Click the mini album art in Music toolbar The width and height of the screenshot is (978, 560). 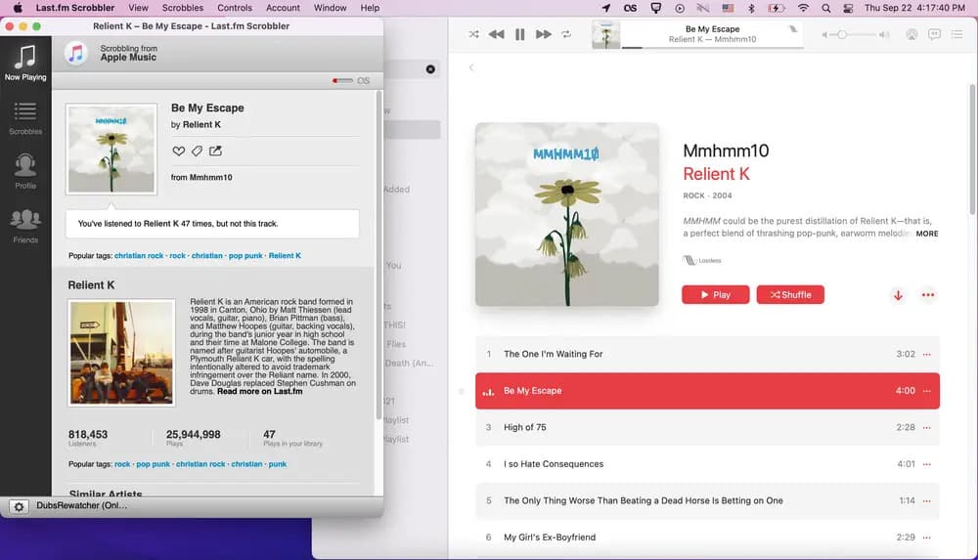click(605, 34)
